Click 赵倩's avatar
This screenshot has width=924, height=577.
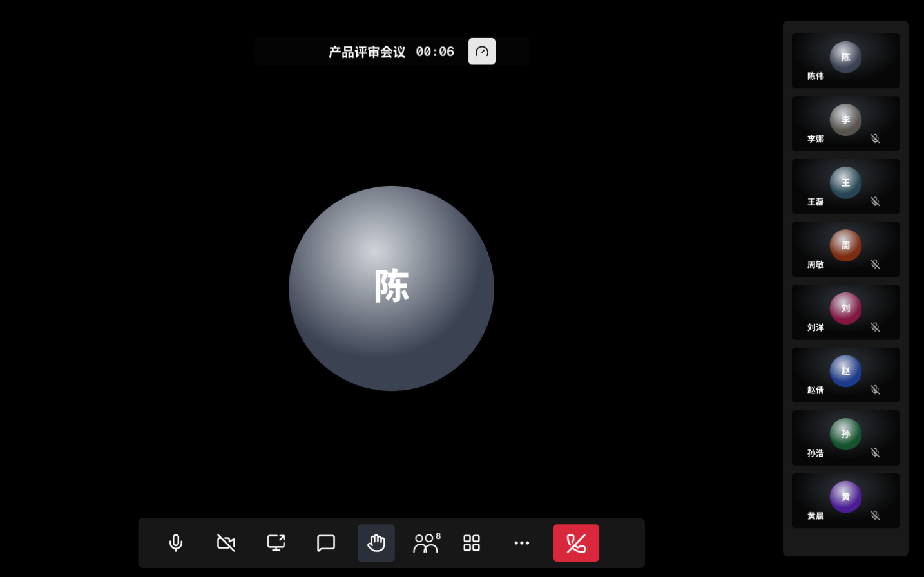(x=845, y=371)
